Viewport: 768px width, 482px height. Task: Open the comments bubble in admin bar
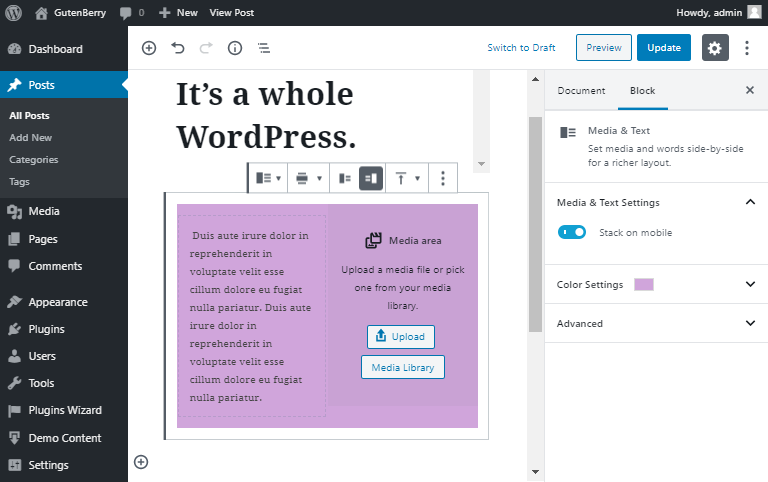(132, 13)
